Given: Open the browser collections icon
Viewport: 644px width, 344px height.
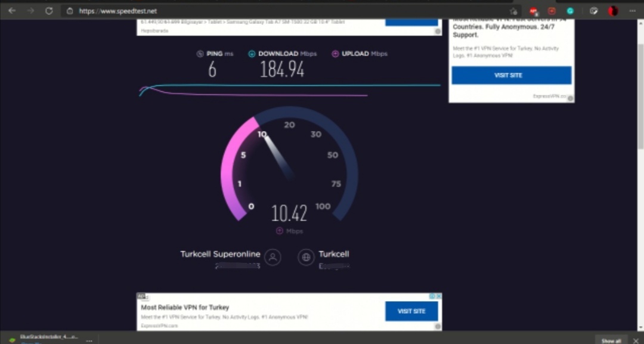Looking at the screenshot, I should coord(593,11).
